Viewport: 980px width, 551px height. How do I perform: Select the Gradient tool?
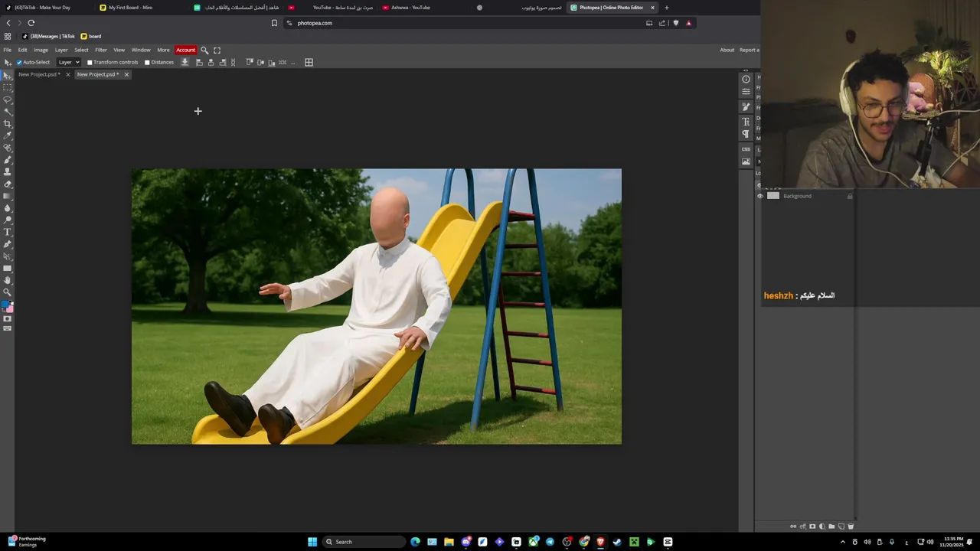tap(8, 196)
